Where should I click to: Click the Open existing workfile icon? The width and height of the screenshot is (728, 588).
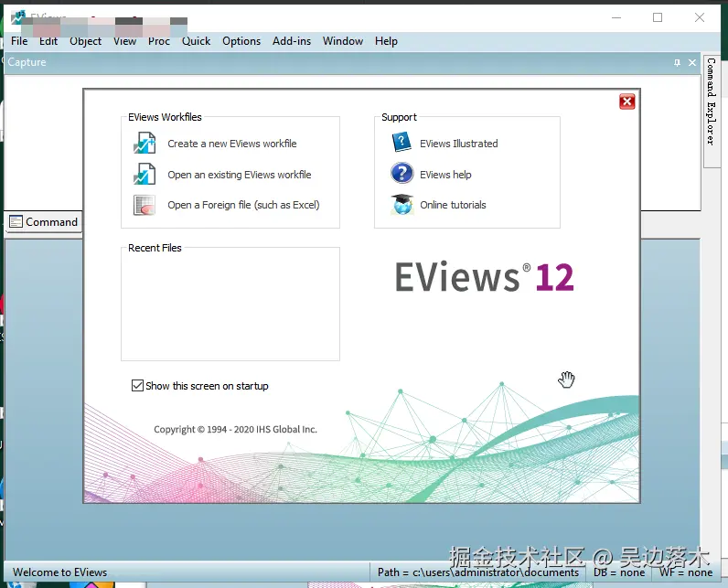[145, 174]
